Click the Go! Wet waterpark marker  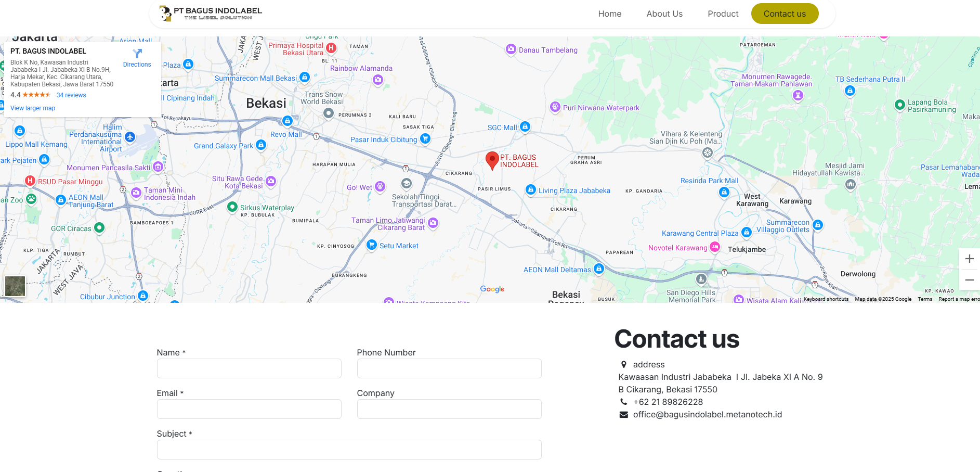coord(380,186)
